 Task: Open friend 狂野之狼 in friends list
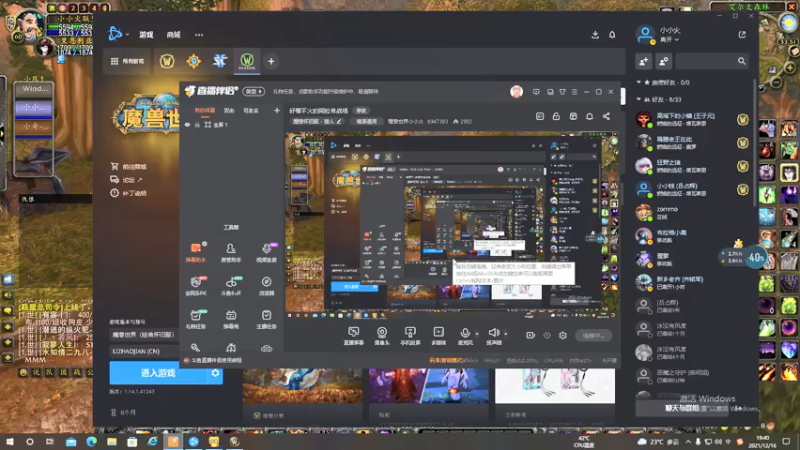[692, 166]
